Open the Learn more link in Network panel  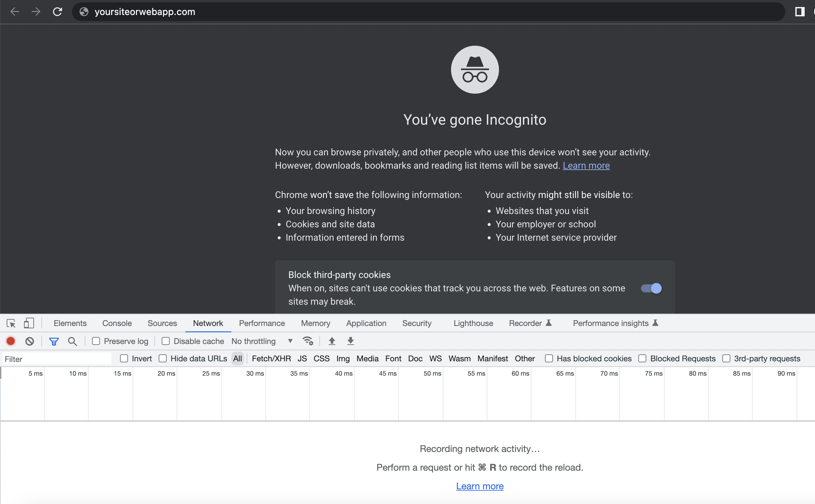tap(480, 486)
